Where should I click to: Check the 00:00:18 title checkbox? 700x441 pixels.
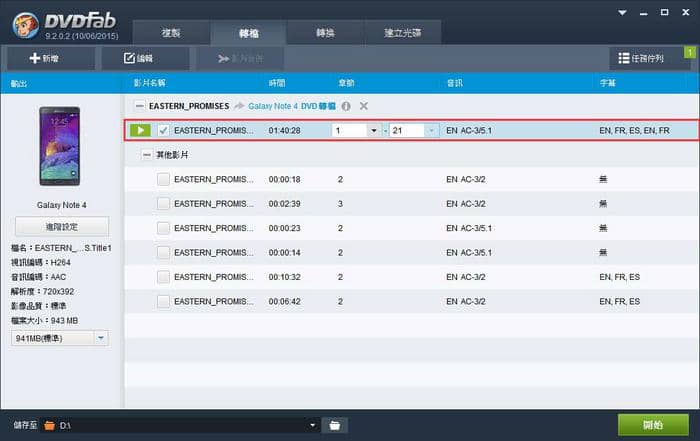[x=163, y=179]
